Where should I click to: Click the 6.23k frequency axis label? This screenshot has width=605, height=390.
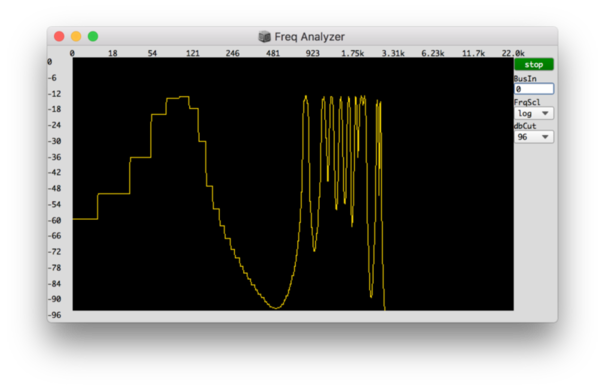point(433,53)
